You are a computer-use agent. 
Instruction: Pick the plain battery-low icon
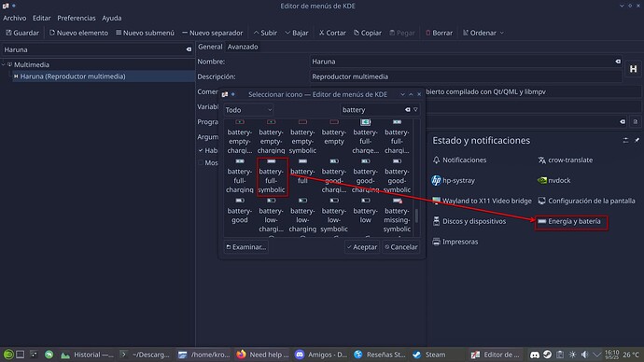pos(366,211)
